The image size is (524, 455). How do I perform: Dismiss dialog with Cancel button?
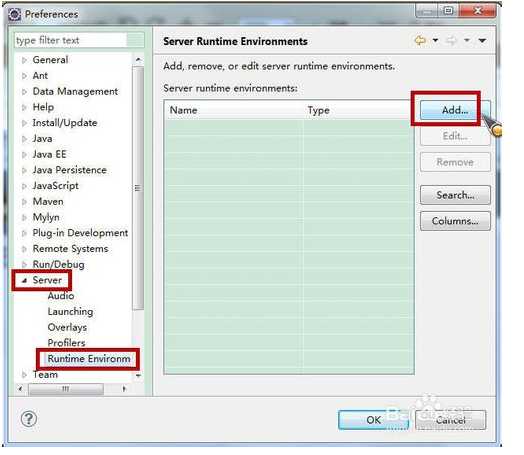pyautogui.click(x=450, y=420)
